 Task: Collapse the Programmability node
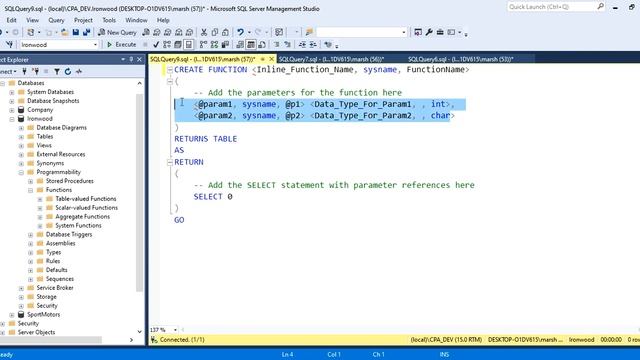pyautogui.click(x=21, y=173)
